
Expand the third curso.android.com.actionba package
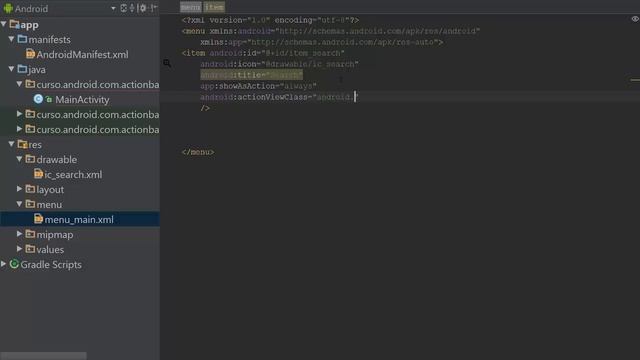(19, 129)
